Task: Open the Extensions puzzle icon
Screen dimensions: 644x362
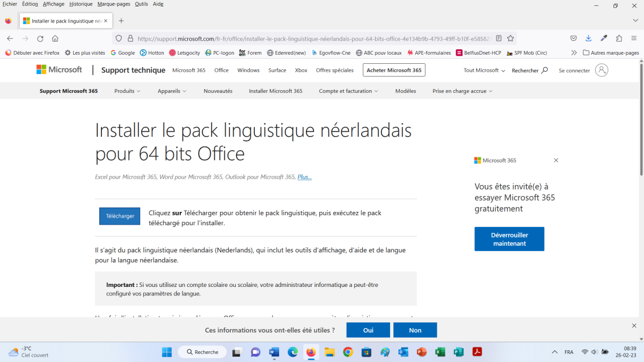Action: pyautogui.click(x=619, y=39)
